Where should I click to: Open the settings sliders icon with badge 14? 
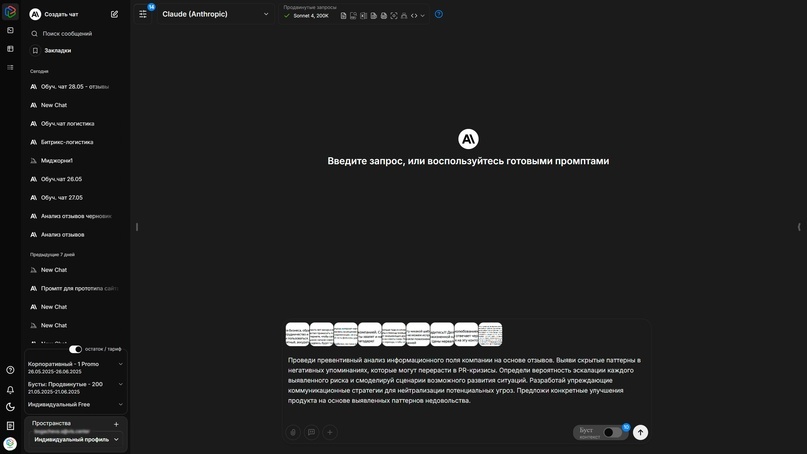(x=143, y=14)
